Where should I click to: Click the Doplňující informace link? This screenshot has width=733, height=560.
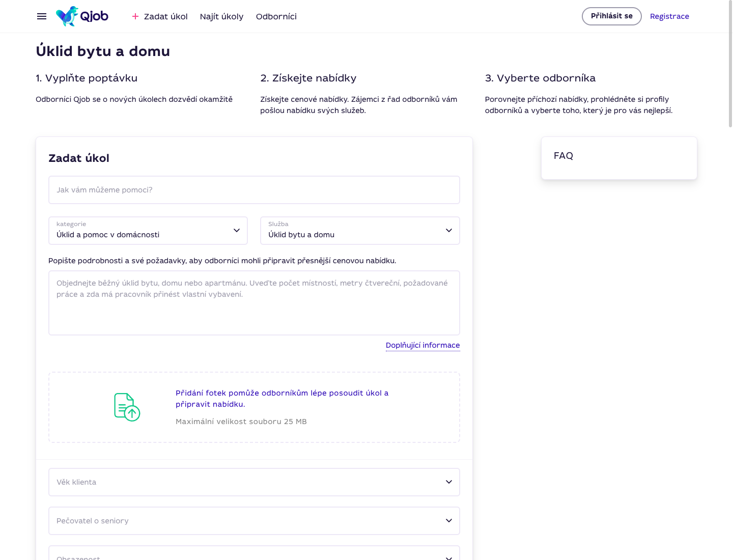pyautogui.click(x=422, y=345)
